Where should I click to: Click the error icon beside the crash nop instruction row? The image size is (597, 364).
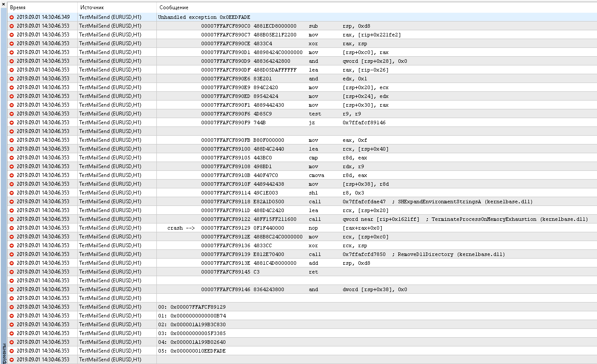click(11, 227)
